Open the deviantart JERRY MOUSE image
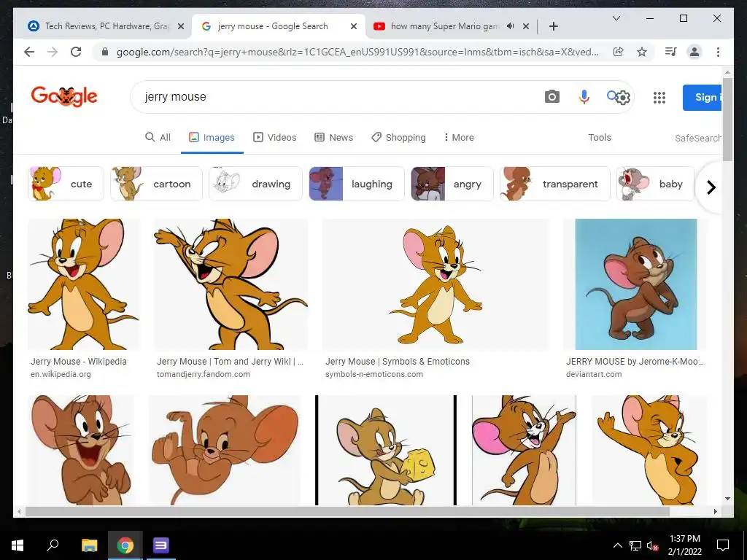The height and width of the screenshot is (560, 747). (x=635, y=284)
